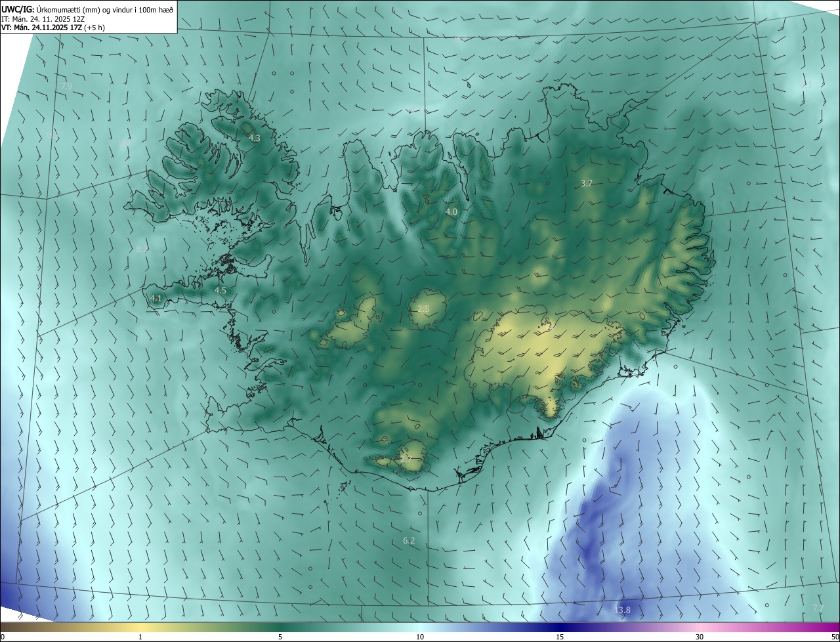Click the colorbar tick label 5

[x=280, y=637]
